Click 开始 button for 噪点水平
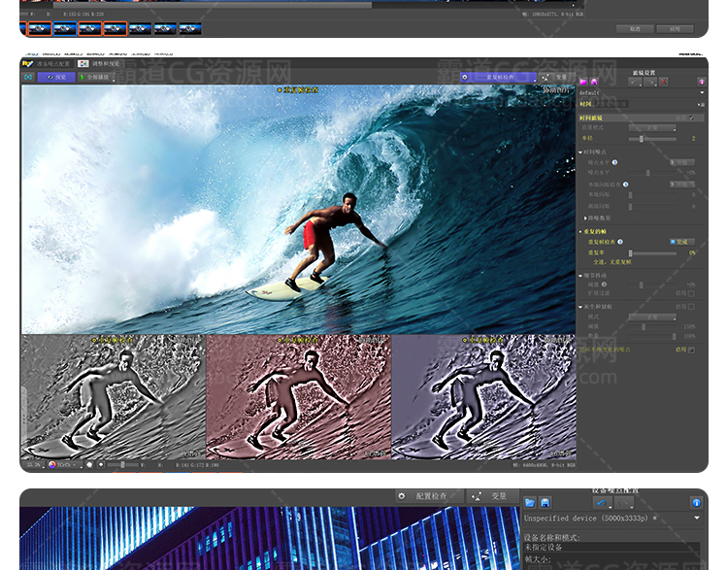The height and width of the screenshot is (570, 728). pos(682,162)
